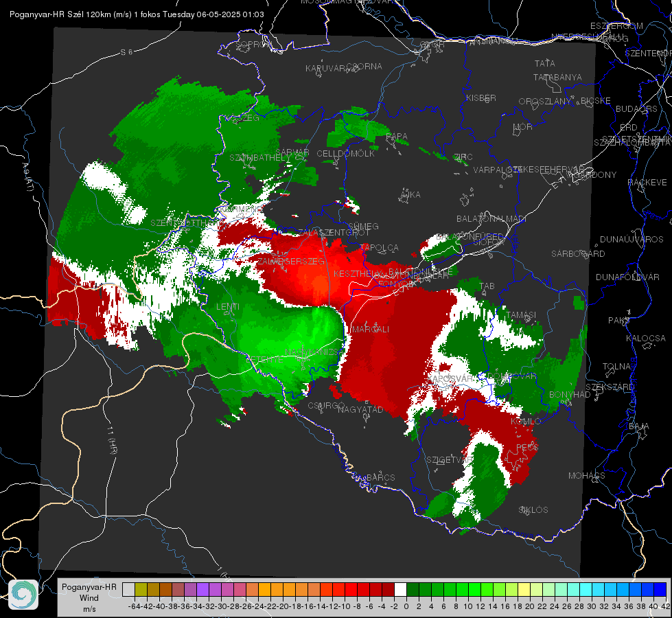
Task: Click the DUNAUJVAROS city label
Action: click(x=632, y=240)
